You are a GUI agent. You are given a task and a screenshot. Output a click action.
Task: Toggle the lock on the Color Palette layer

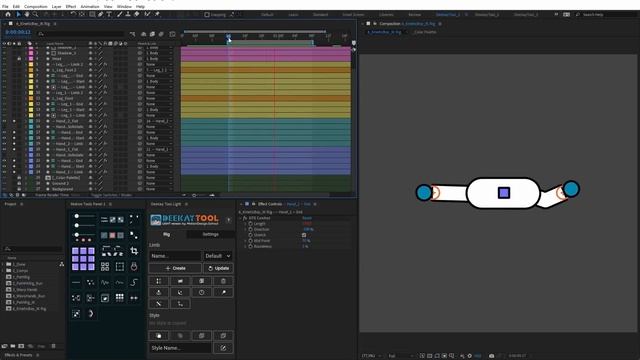tap(19, 178)
